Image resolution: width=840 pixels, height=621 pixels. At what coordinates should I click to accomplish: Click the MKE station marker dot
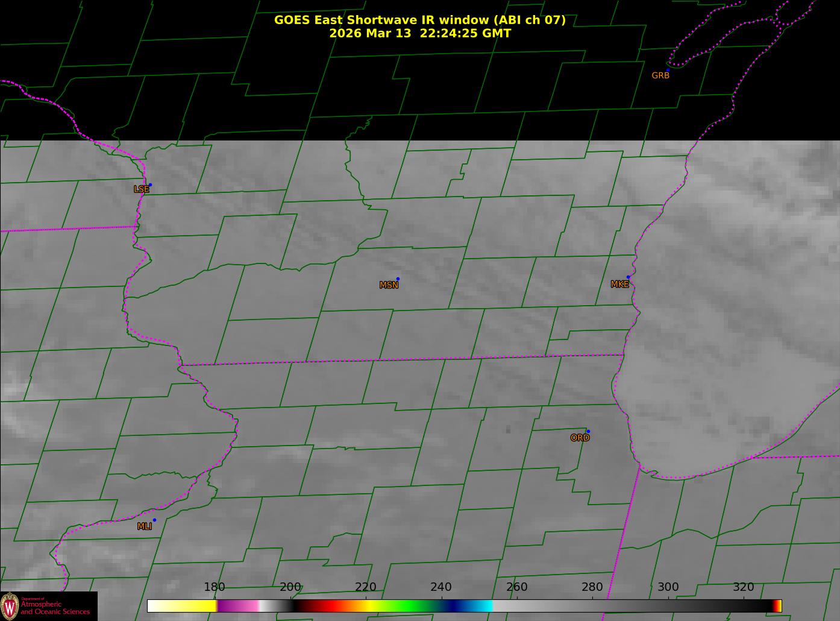628,277
